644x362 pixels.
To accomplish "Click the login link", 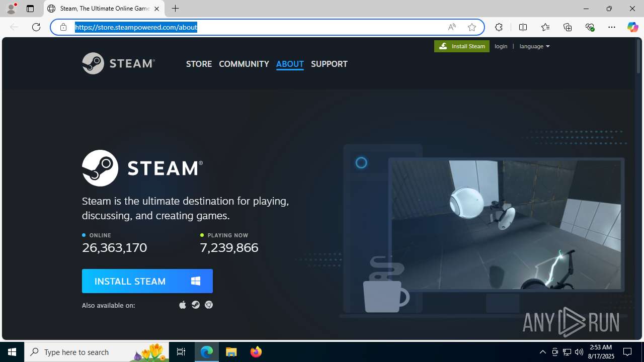I will [x=501, y=46].
